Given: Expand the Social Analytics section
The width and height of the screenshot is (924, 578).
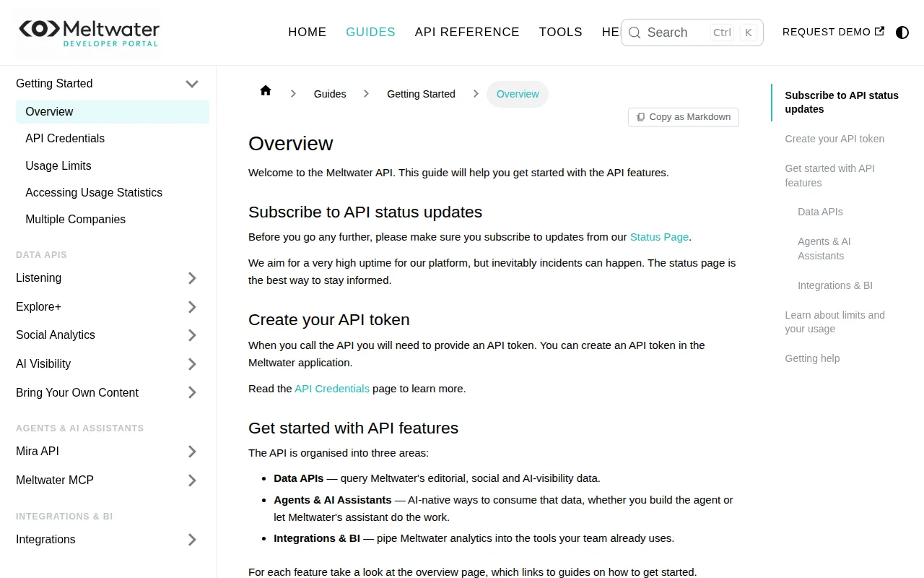Looking at the screenshot, I should pos(192,335).
